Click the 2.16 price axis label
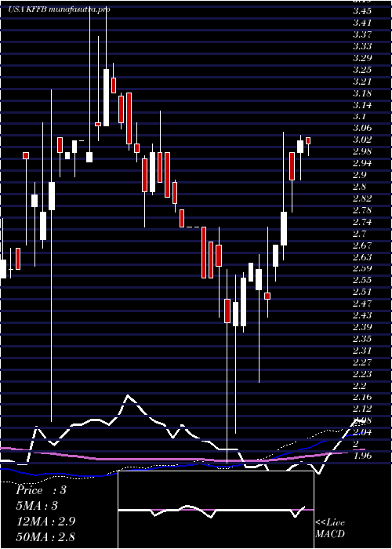This screenshot has height=549, width=392. click(x=362, y=397)
